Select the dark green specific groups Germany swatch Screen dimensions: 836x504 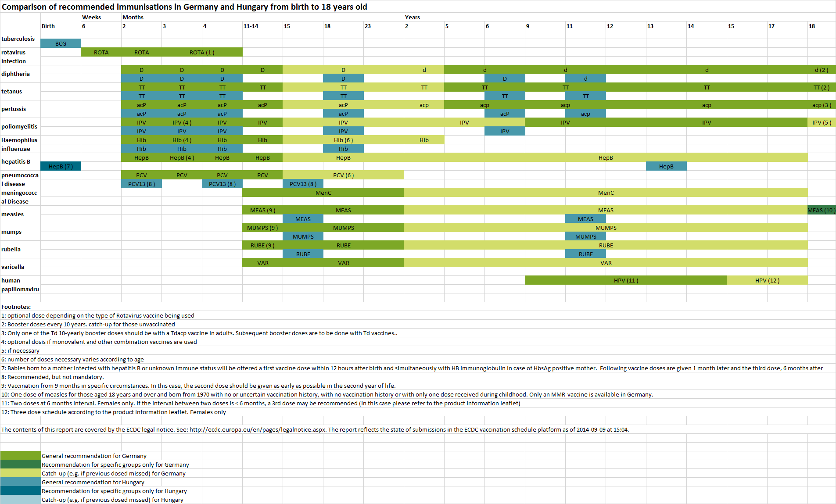(20, 465)
